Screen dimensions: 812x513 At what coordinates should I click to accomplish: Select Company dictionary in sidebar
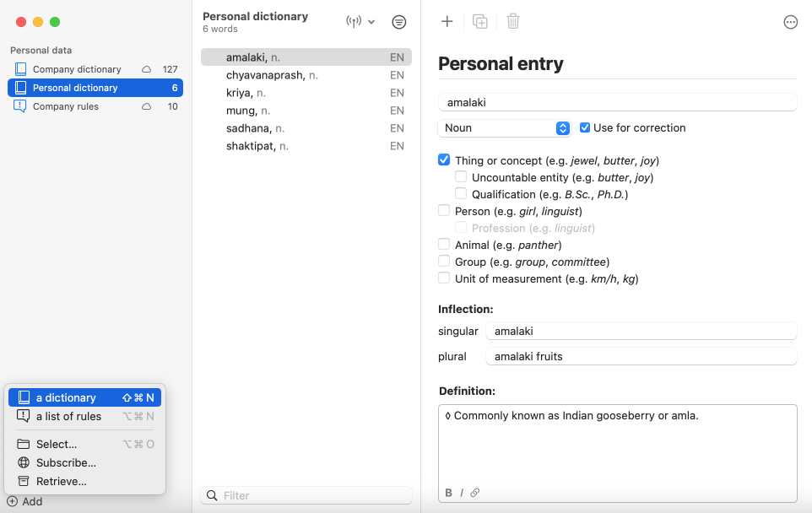point(77,69)
